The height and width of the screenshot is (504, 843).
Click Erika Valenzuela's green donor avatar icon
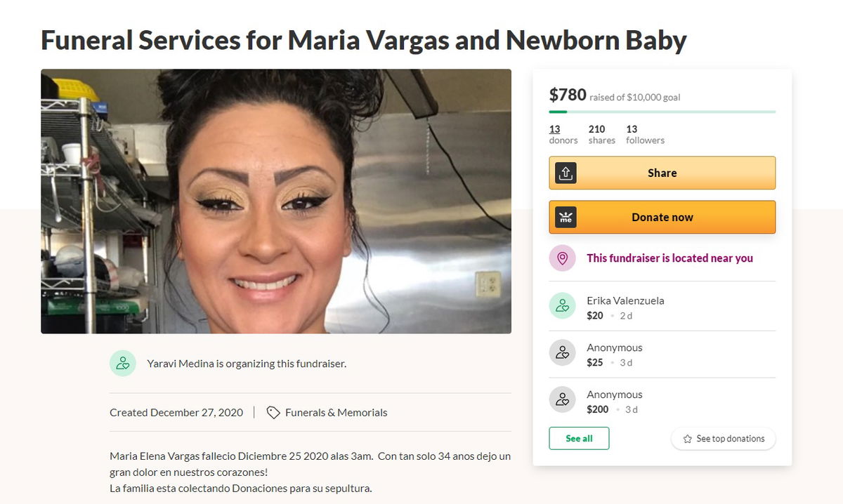tap(562, 306)
